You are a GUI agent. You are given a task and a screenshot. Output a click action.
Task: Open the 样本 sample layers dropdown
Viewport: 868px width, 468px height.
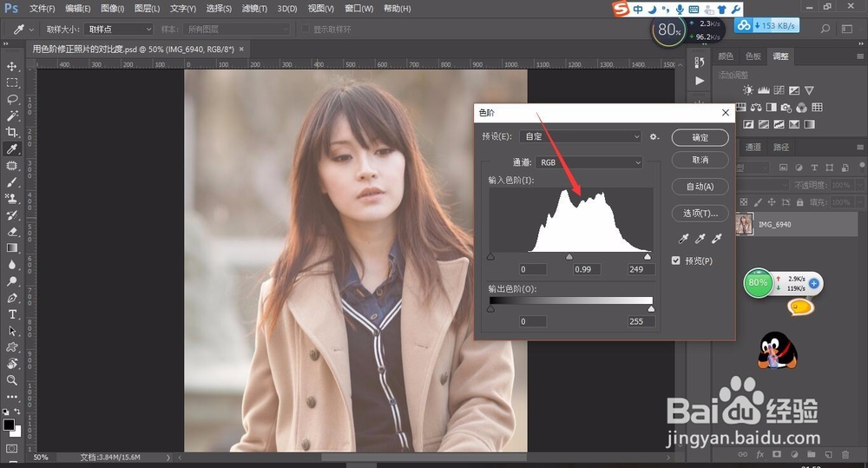click(x=236, y=29)
